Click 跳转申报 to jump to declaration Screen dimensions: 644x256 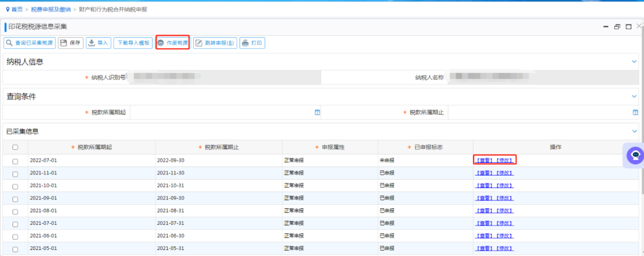[215, 43]
